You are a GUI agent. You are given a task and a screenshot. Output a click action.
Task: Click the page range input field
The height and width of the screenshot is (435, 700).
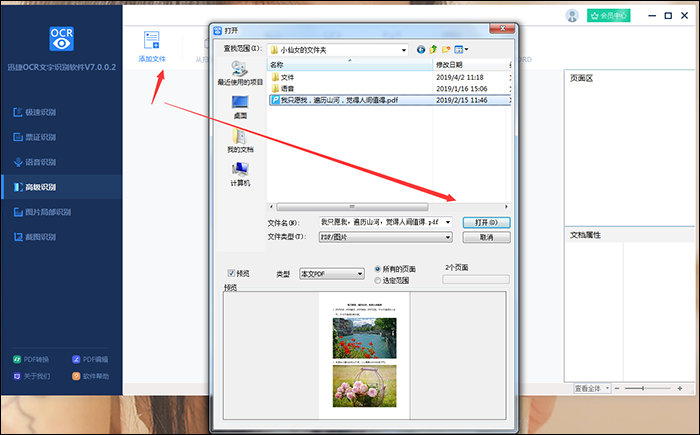[475, 280]
